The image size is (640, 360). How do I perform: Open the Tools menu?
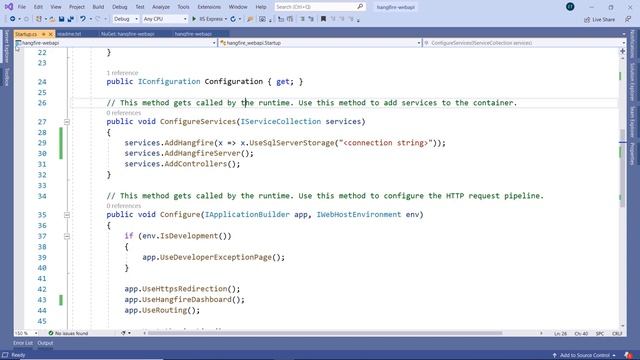(183, 7)
